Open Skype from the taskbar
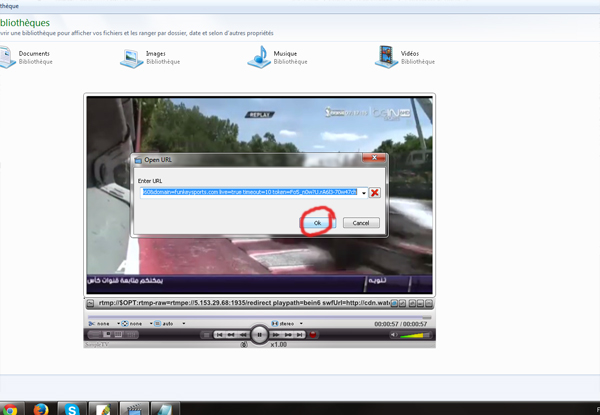Image resolution: width=600 pixels, height=415 pixels. (x=72, y=409)
